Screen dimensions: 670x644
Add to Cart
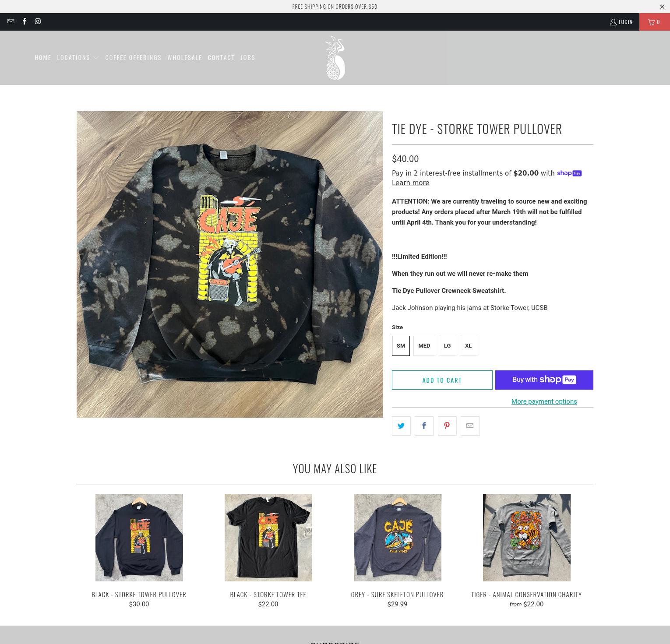(x=442, y=380)
